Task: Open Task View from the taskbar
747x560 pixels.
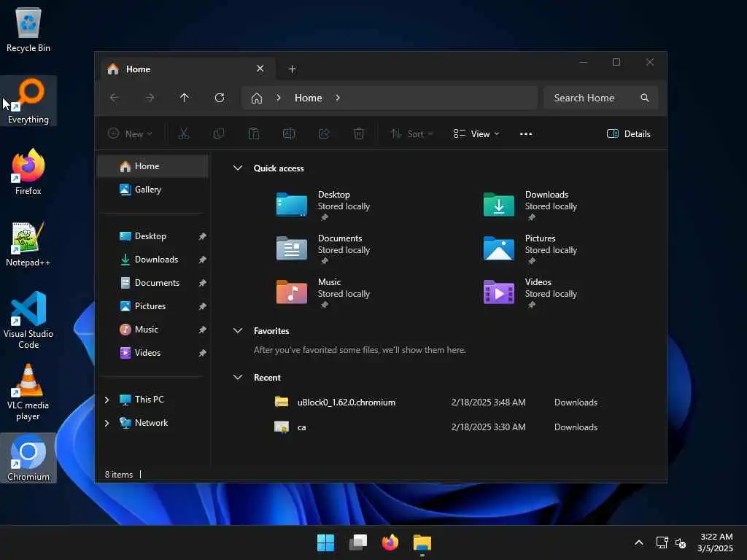Action: (358, 542)
